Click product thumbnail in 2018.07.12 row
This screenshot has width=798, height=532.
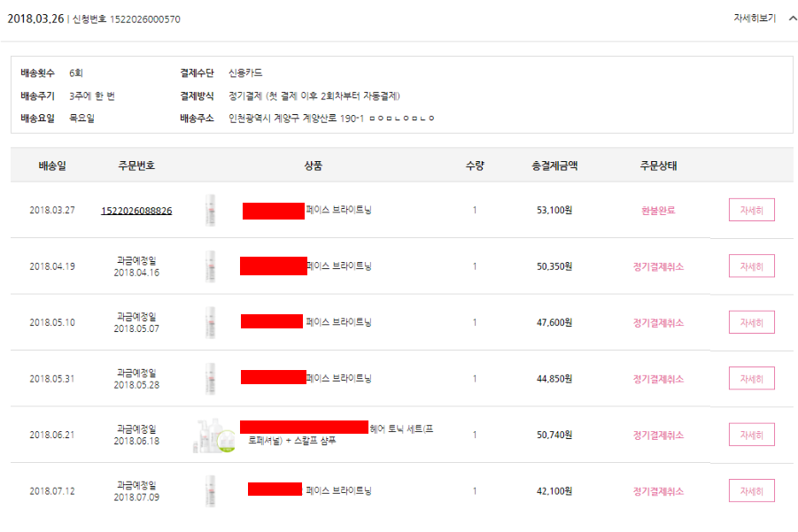click(x=210, y=491)
